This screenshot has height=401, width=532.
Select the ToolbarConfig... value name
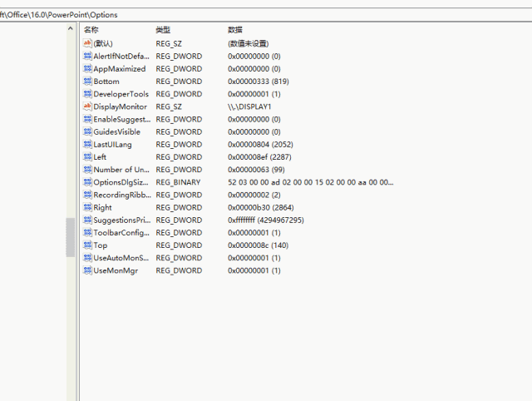coord(121,233)
